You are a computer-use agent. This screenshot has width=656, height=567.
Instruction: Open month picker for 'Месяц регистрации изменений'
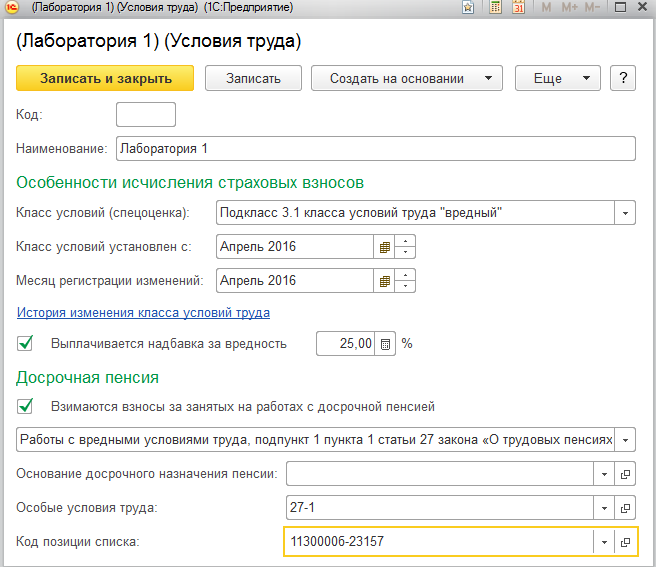383,281
